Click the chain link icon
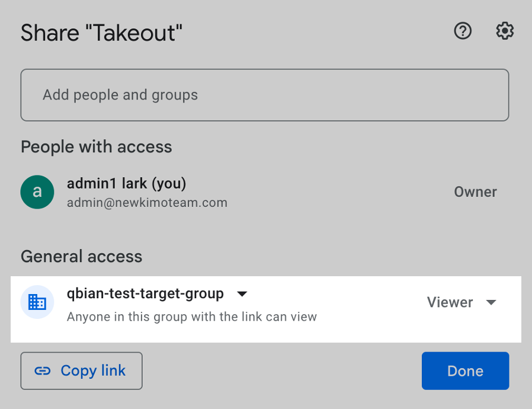 coord(43,371)
